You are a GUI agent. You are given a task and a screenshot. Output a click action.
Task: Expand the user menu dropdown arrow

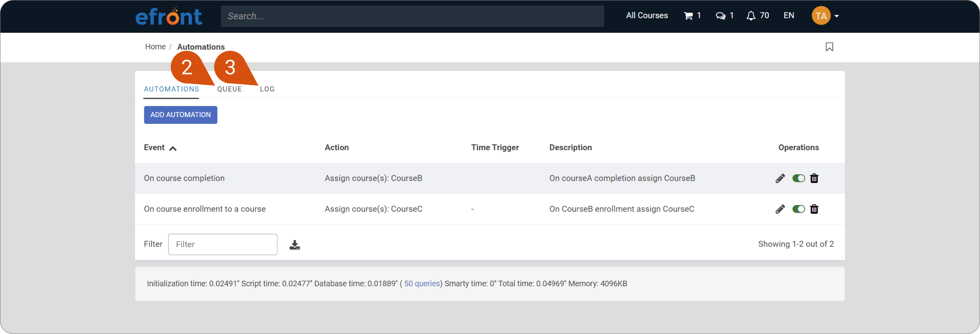(x=837, y=16)
